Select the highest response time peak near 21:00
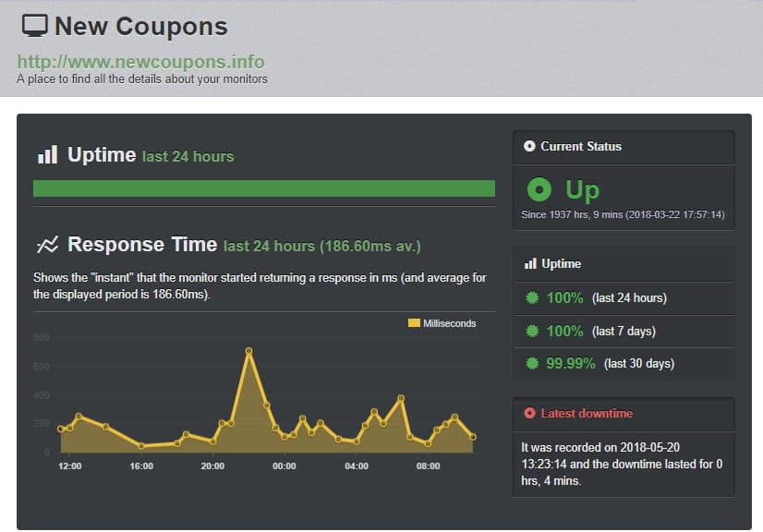763x532 pixels. click(248, 351)
